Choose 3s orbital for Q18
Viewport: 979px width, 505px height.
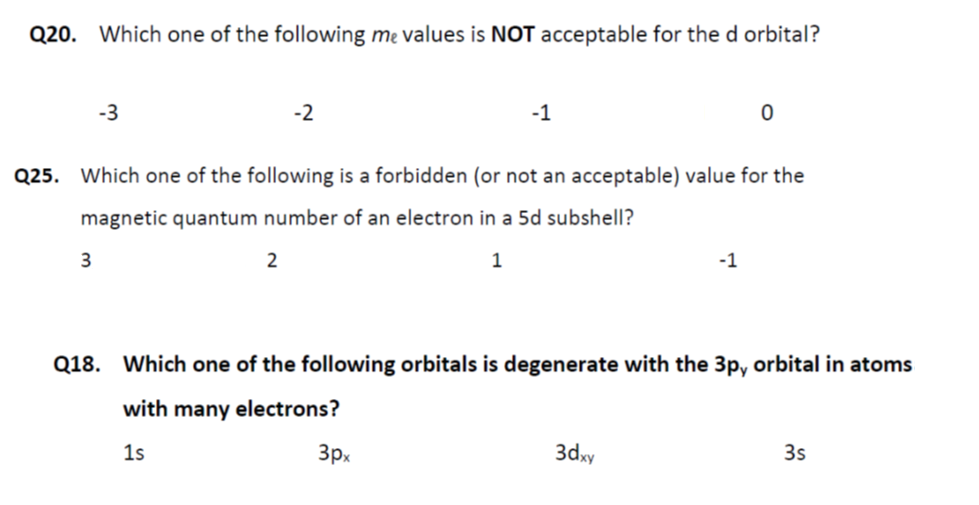click(x=795, y=453)
